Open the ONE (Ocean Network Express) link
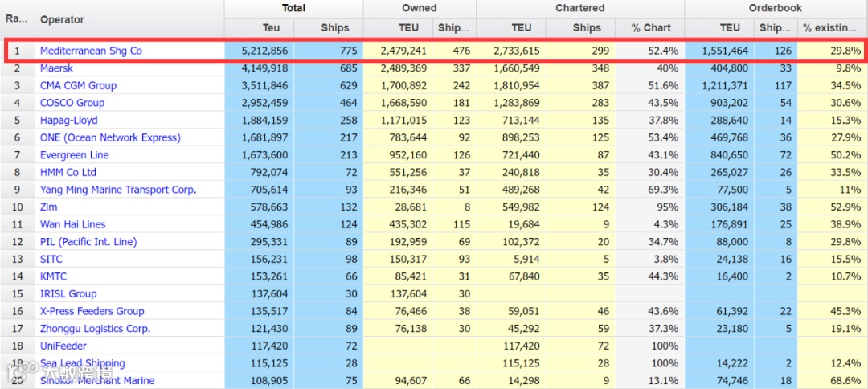 (110, 137)
